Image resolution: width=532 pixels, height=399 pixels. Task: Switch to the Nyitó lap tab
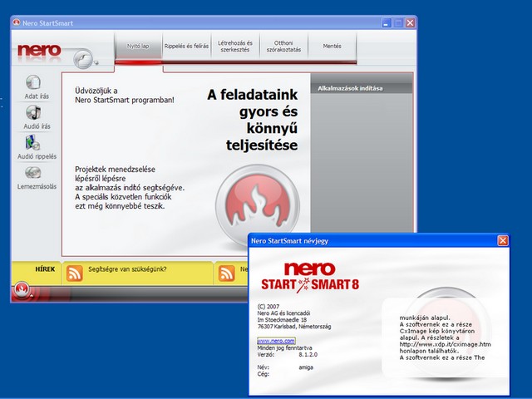138,47
